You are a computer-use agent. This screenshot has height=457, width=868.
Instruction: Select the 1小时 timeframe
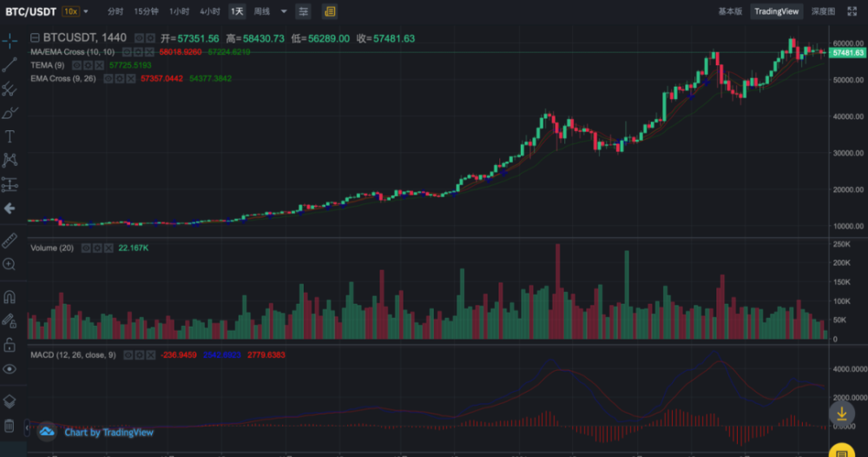click(x=179, y=11)
